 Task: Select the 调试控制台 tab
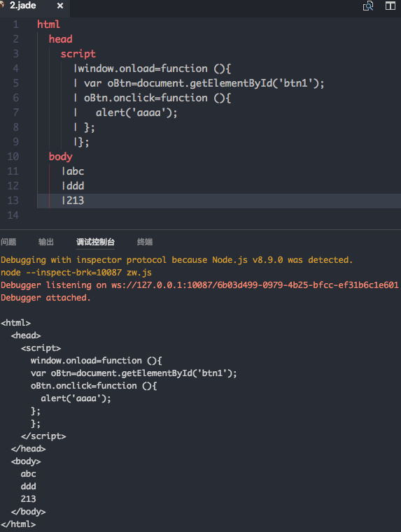95,242
